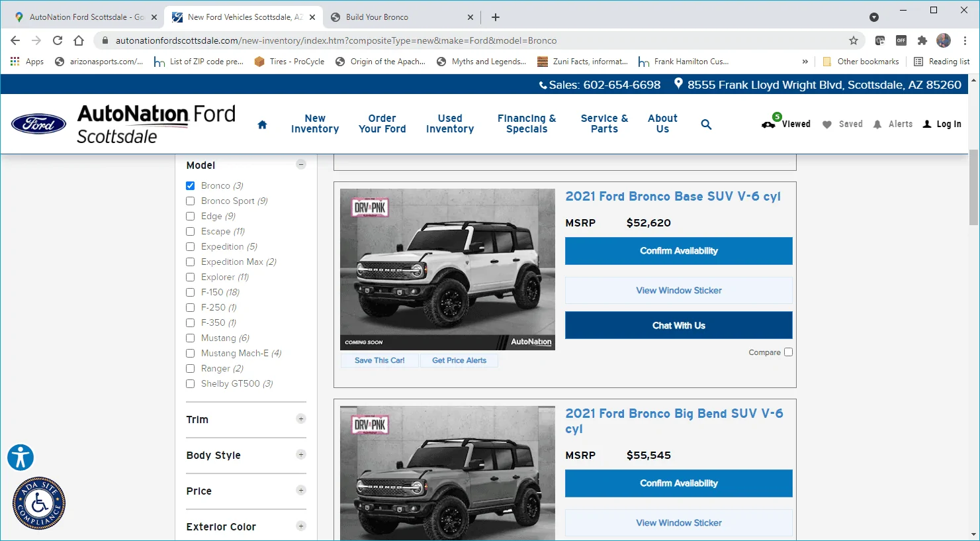Check the F-150 model filter
Viewport: 980px width, 541px height.
coord(191,293)
